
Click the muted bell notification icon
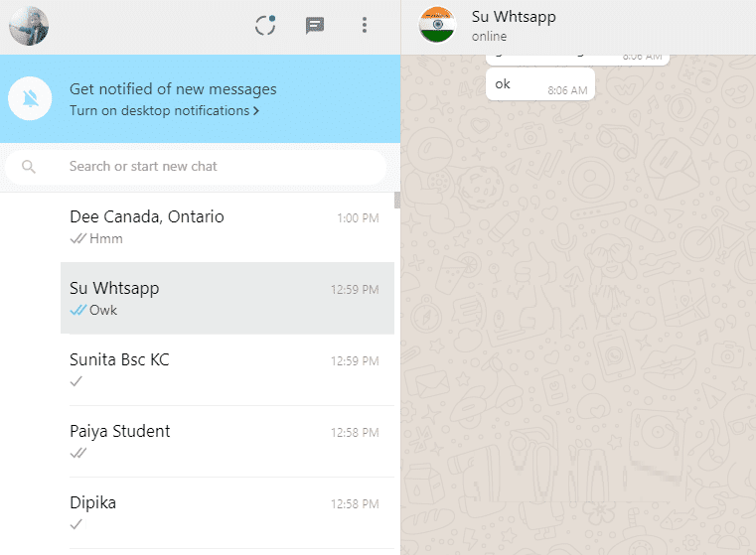(x=30, y=98)
